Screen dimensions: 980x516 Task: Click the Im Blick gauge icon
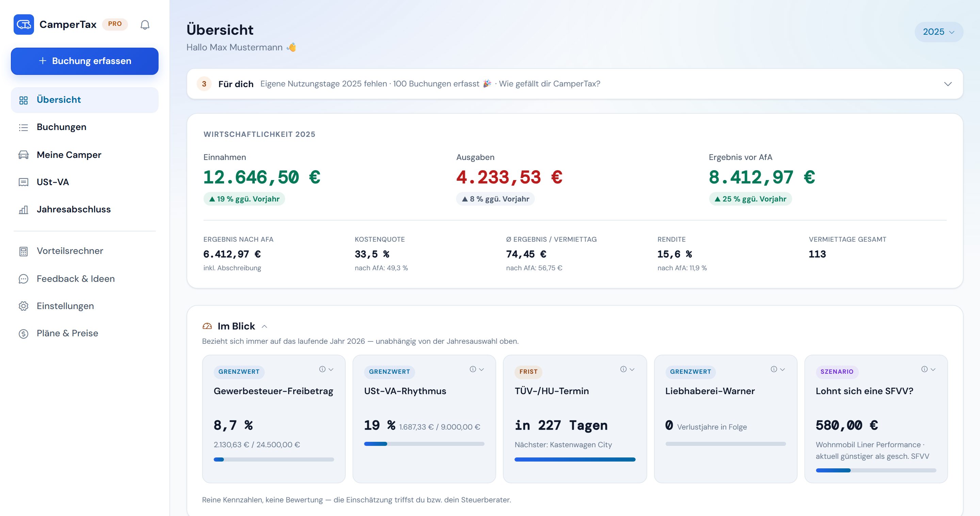pyautogui.click(x=207, y=326)
